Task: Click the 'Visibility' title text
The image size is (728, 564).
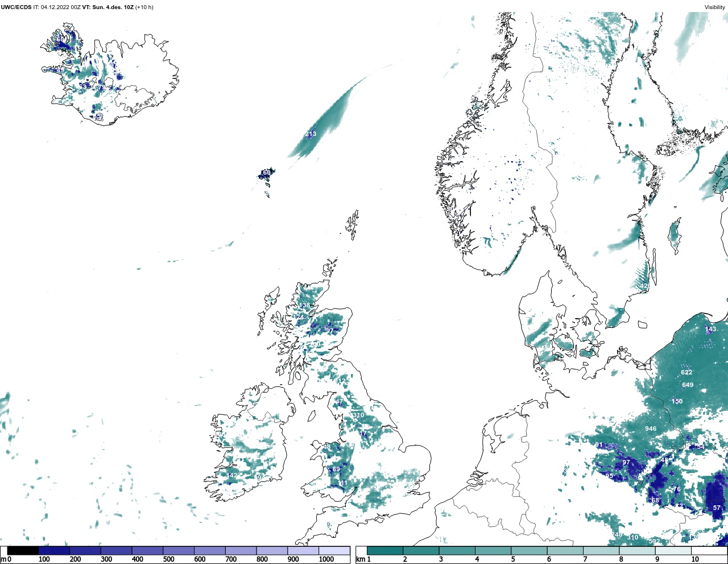Action: pyautogui.click(x=715, y=7)
